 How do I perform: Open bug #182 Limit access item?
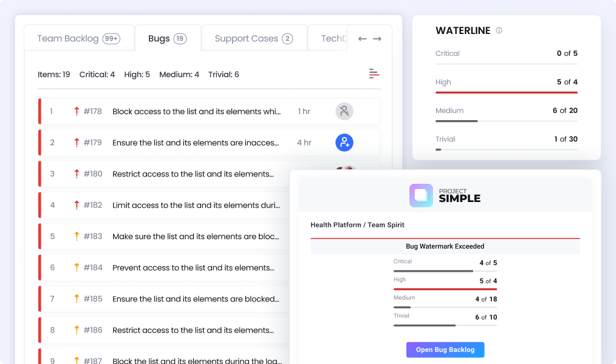pos(196,205)
